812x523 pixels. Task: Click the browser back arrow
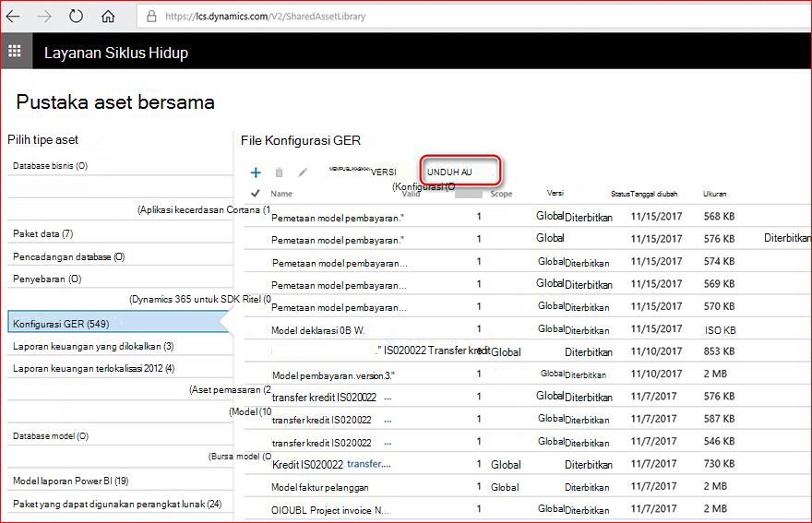click(x=13, y=16)
